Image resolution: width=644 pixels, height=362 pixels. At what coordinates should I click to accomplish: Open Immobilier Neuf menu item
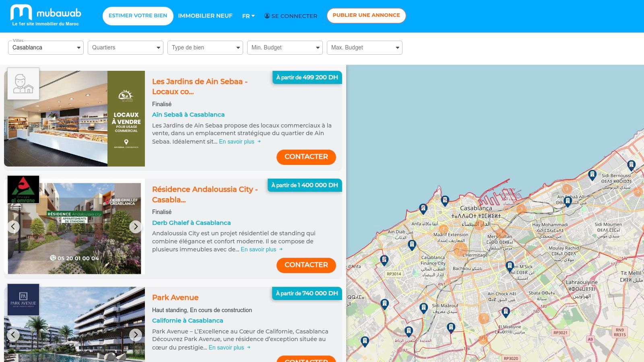point(205,16)
